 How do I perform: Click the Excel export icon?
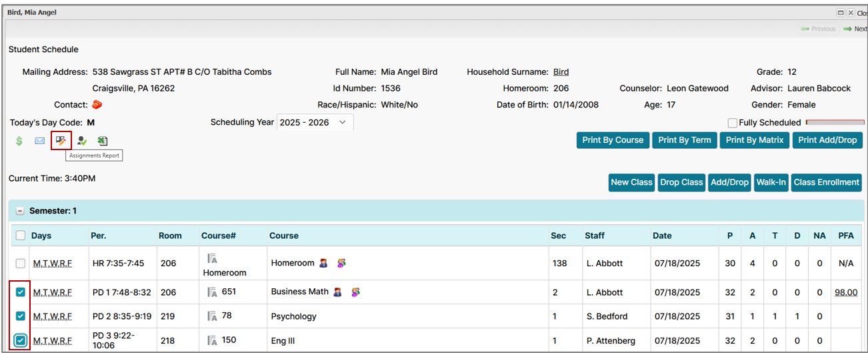[102, 141]
